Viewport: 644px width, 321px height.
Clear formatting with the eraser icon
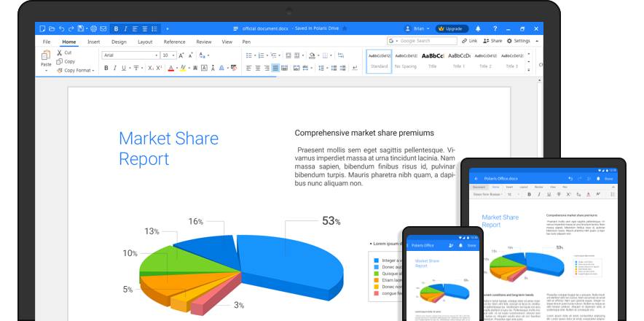(x=234, y=68)
